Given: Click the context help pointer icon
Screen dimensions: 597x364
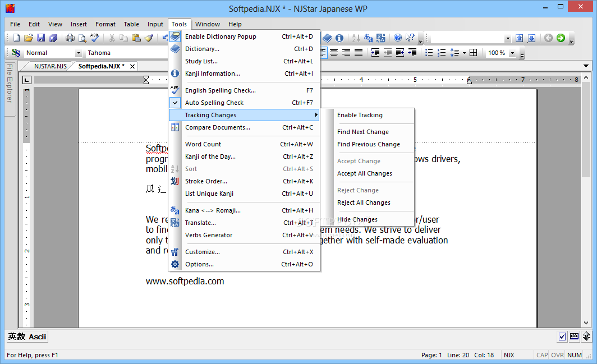Looking at the screenshot, I should [410, 38].
